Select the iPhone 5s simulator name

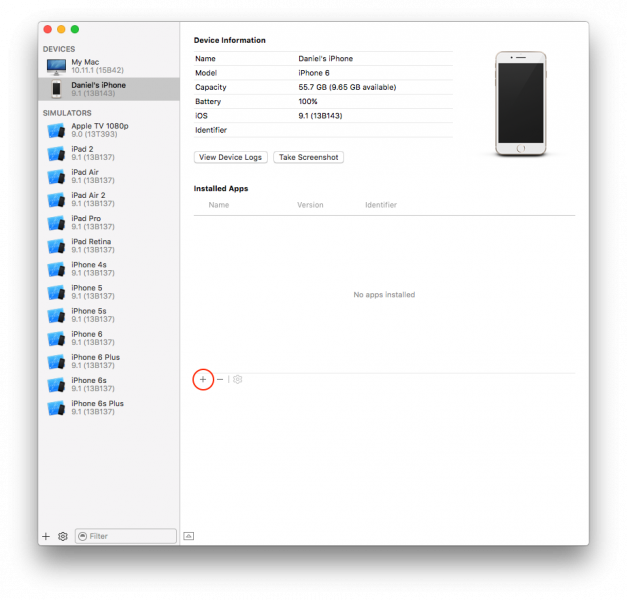[89, 312]
